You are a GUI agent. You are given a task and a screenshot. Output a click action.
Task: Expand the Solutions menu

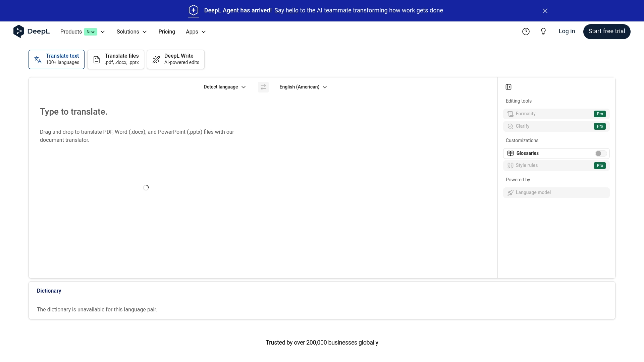coord(131,32)
